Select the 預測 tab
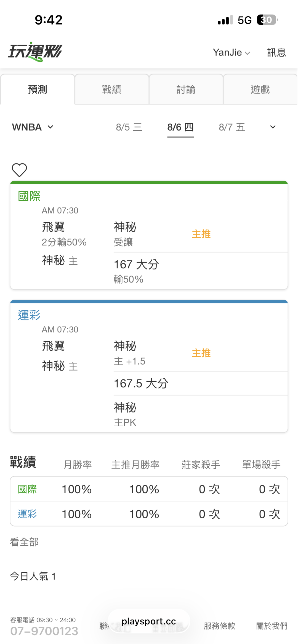 click(38, 89)
